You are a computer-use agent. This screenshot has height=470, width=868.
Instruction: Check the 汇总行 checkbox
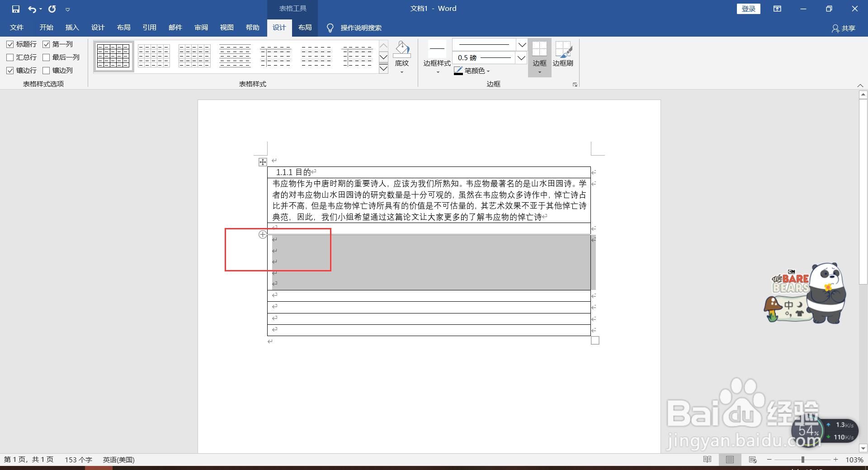[10, 57]
